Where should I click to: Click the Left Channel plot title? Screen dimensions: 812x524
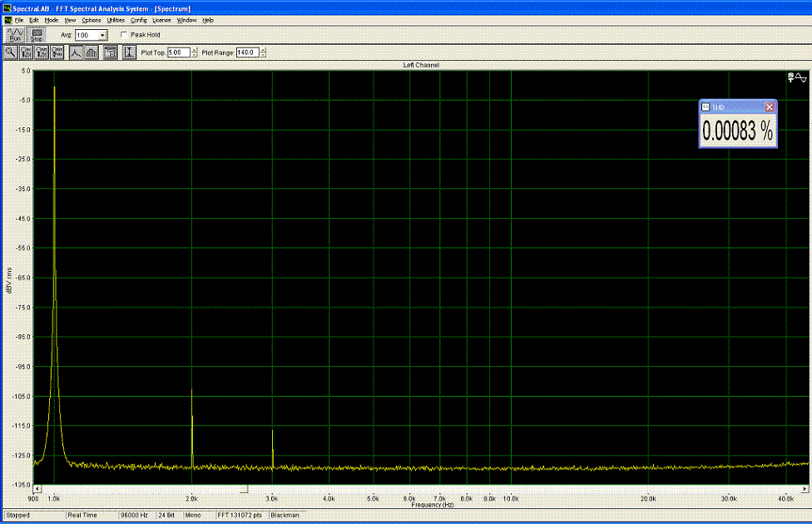coord(421,65)
